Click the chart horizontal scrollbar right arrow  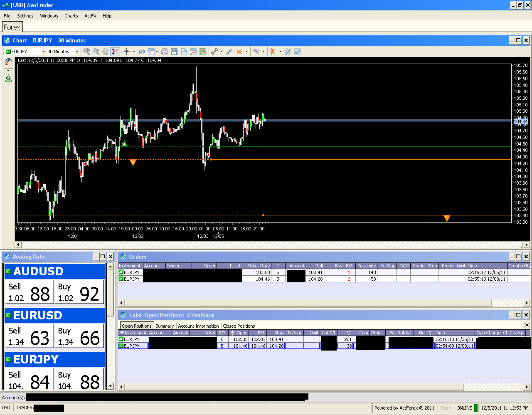click(527, 245)
